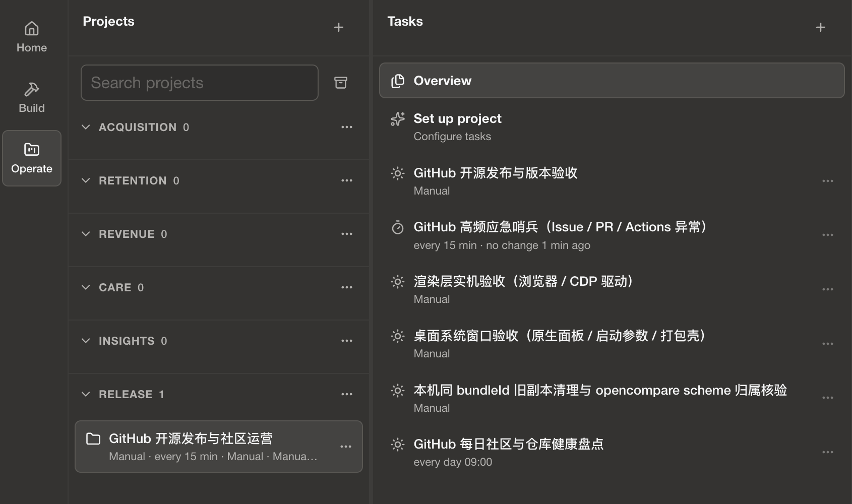The height and width of the screenshot is (504, 852).
Task: Focus the Search projects field
Action: (x=200, y=83)
